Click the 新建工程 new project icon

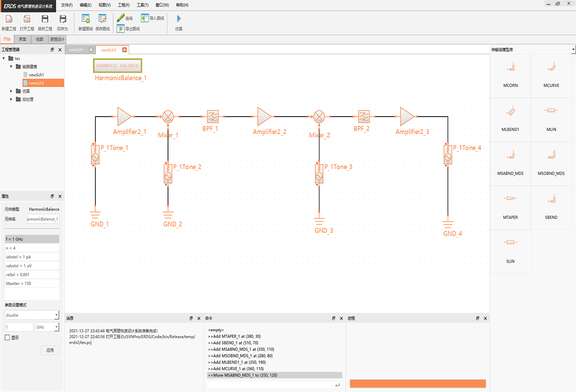(x=9, y=19)
